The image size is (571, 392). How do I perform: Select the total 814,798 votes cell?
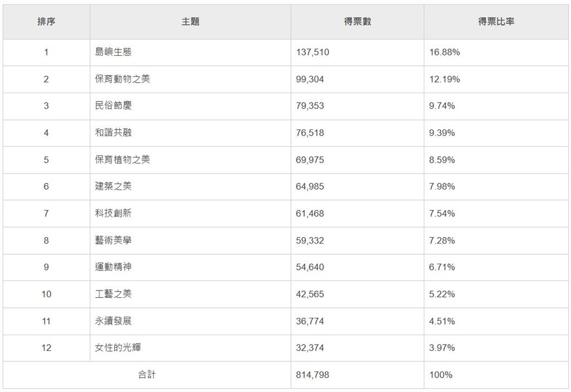click(312, 375)
